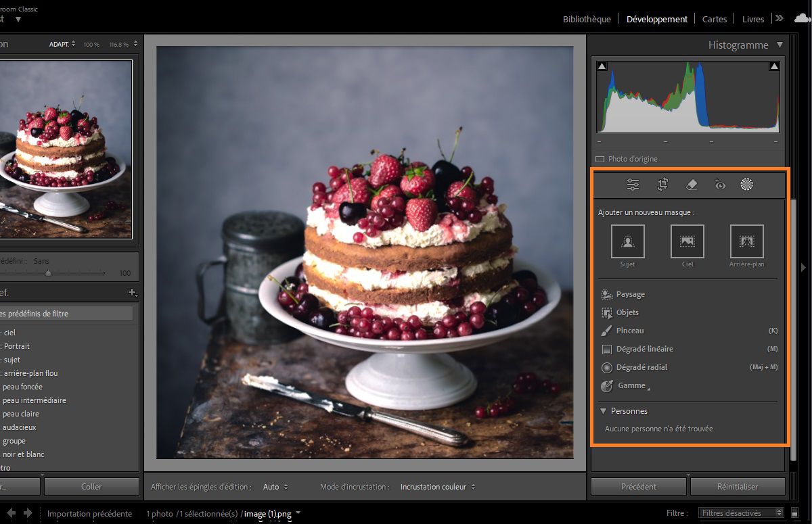Select the 'audacieux' preset
The height and width of the screenshot is (524, 812).
click(20, 427)
